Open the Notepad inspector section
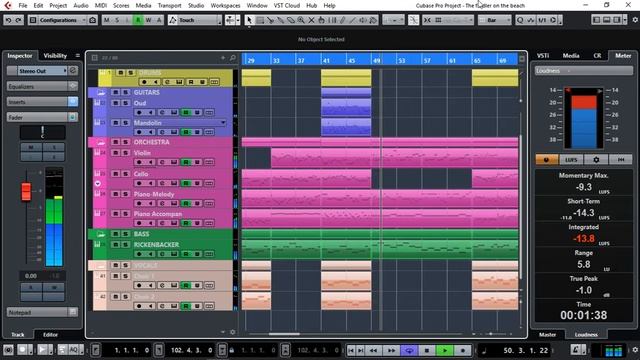Image resolution: width=640 pixels, height=360 pixels. [42, 312]
